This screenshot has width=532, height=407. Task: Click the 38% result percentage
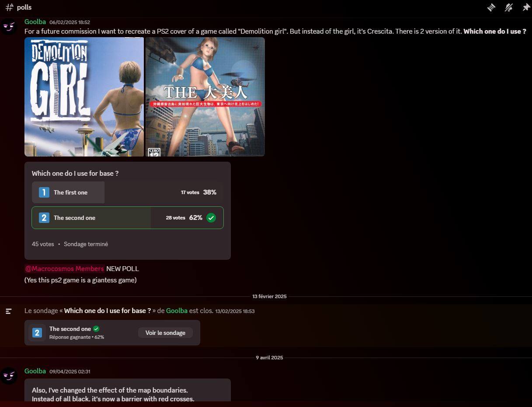[210, 192]
